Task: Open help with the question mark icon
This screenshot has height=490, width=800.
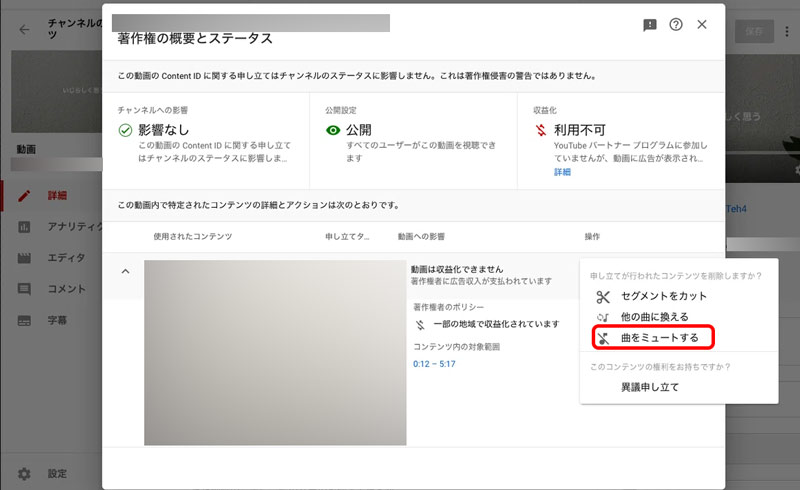Action: pos(676,24)
